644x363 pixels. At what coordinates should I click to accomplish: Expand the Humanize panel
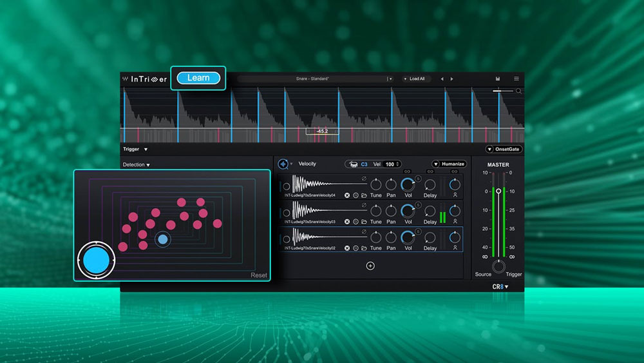449,164
